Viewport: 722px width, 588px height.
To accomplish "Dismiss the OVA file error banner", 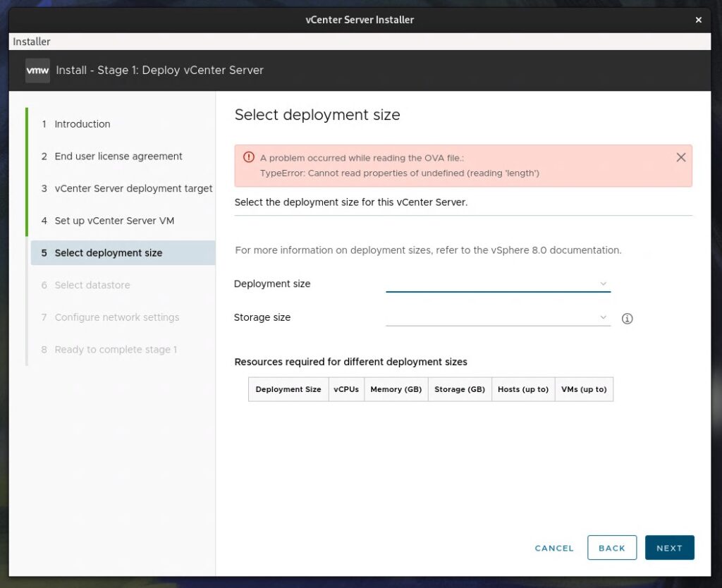I will click(680, 158).
